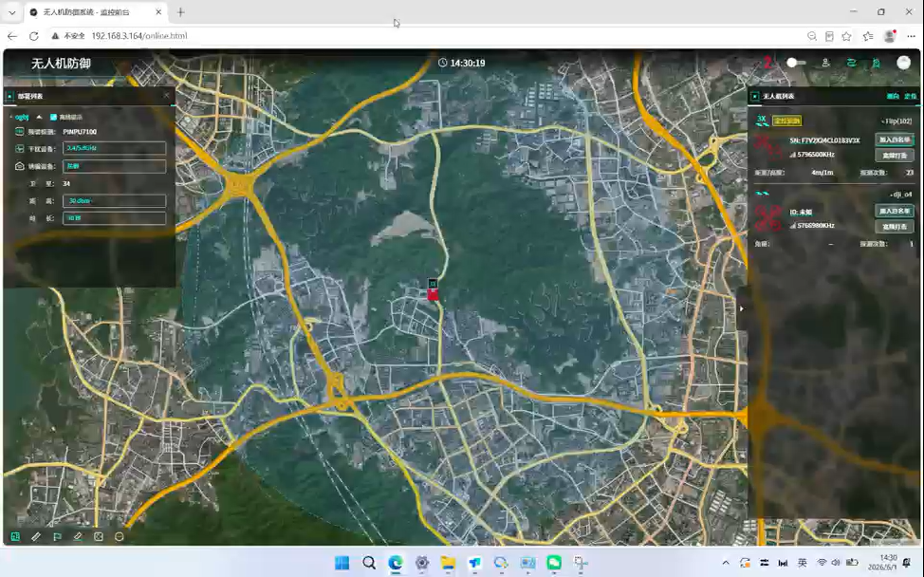924x577 pixels.
Task: Open Windows Start menu
Action: point(342,563)
